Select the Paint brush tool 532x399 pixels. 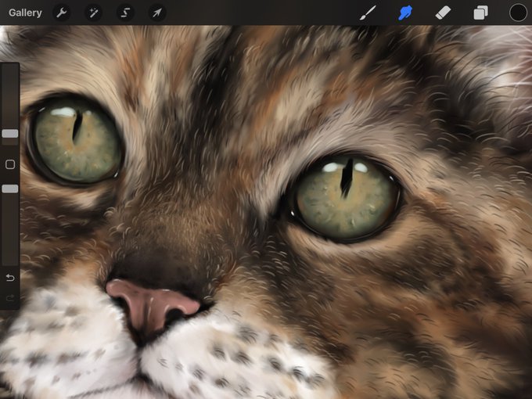[368, 13]
